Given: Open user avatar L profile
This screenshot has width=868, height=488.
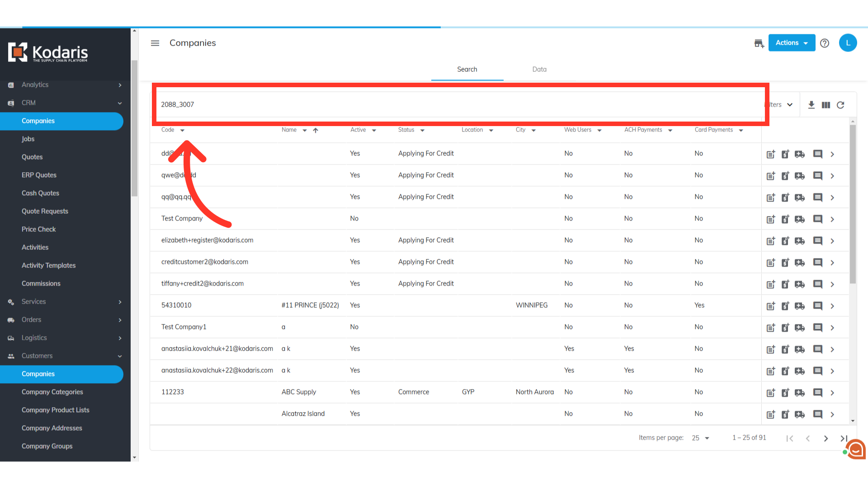Looking at the screenshot, I should tap(848, 43).
